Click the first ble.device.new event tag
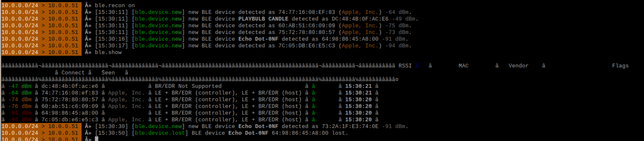The width and height of the screenshot is (644, 141). tap(158, 12)
